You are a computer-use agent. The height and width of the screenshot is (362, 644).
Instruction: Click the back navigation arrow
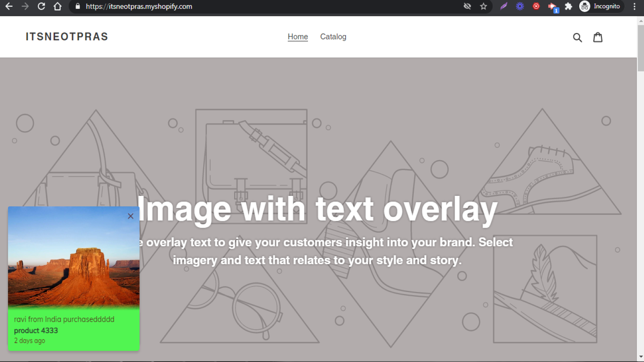(x=9, y=6)
